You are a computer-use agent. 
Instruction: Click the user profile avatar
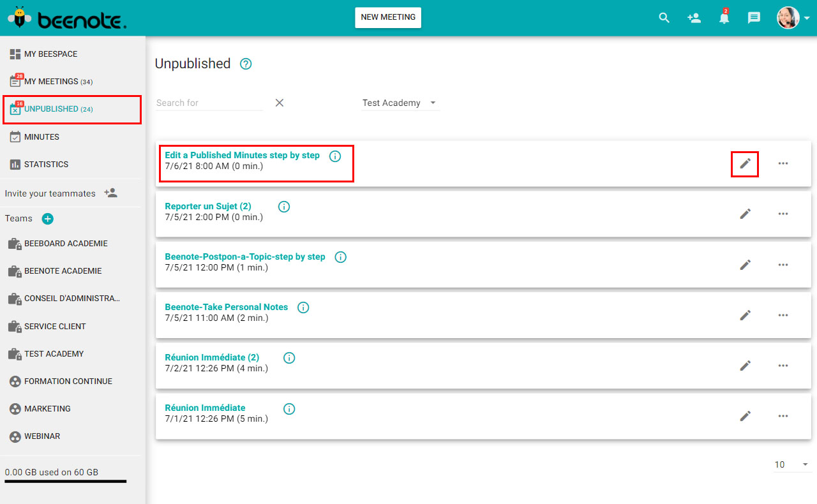pos(788,18)
